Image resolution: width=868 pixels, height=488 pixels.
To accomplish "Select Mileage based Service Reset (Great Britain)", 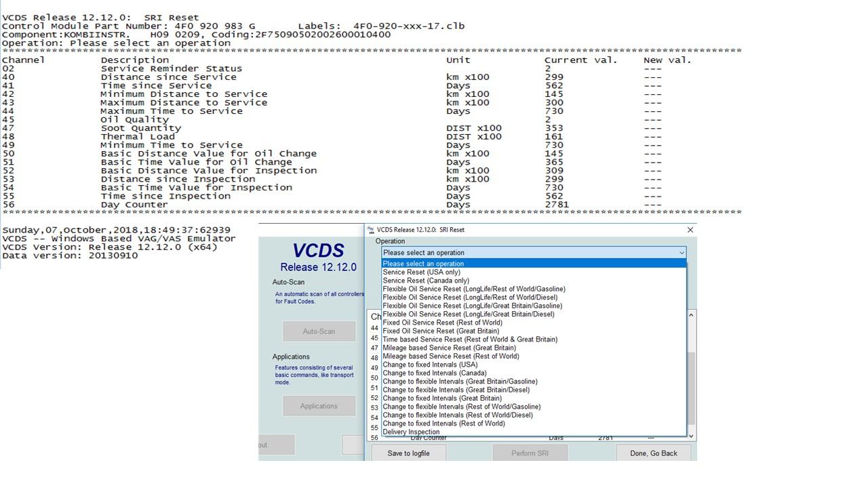I will [534, 348].
